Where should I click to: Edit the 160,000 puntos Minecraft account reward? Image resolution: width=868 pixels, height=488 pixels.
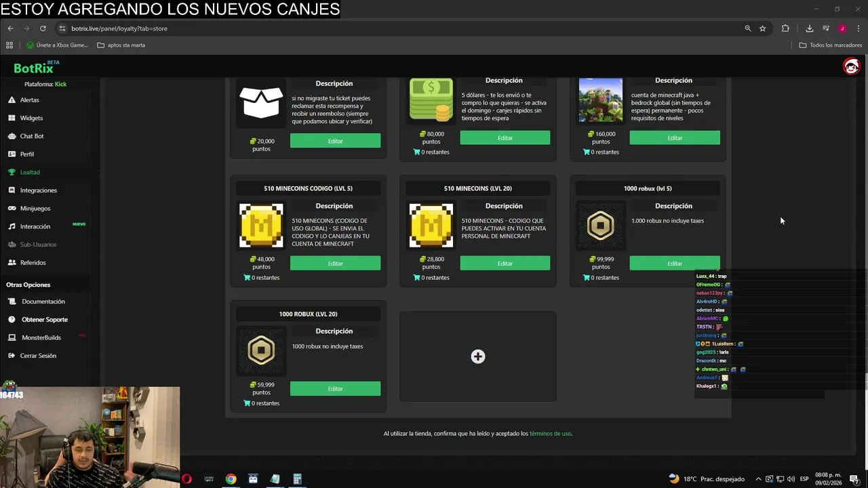click(x=675, y=138)
